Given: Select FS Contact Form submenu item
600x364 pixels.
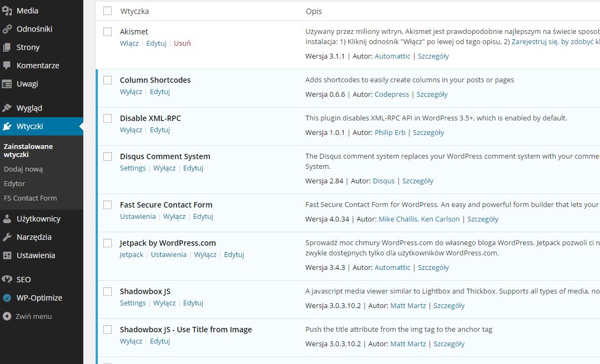Looking at the screenshot, I should click(x=30, y=198).
